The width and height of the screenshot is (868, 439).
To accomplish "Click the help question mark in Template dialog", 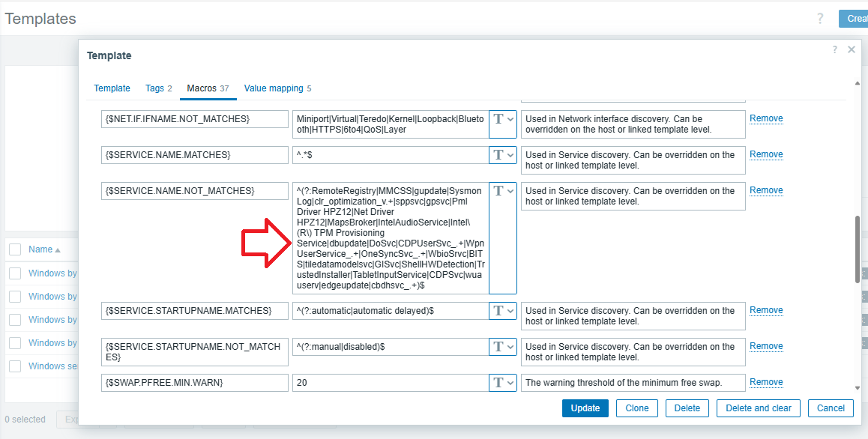I will tap(835, 49).
